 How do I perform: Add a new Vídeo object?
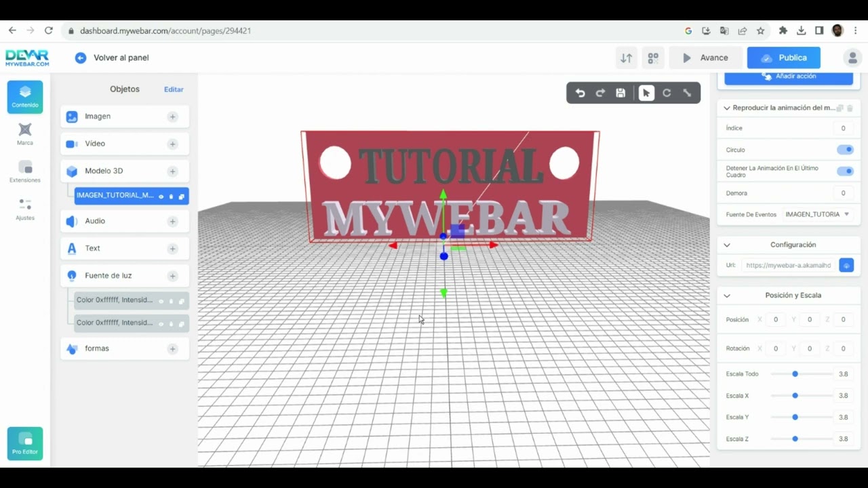pos(173,144)
